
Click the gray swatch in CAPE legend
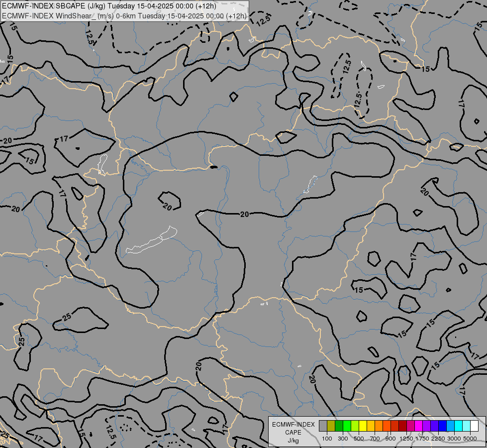tap(323, 426)
